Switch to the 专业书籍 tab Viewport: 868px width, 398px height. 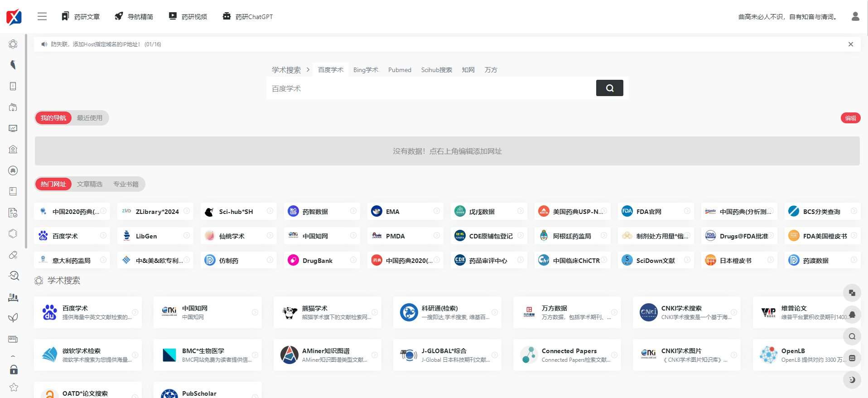click(126, 184)
